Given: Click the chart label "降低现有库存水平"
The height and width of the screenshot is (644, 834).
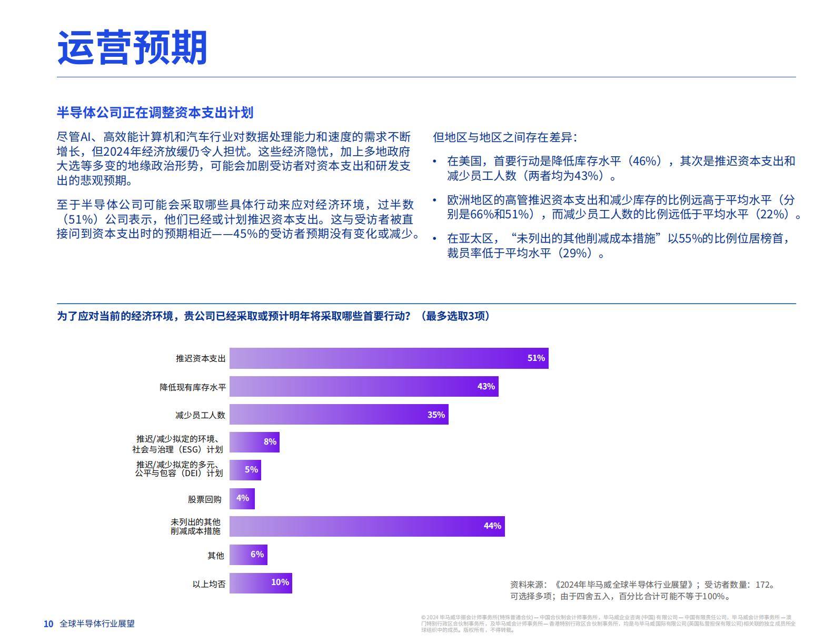Looking at the screenshot, I should tap(193, 387).
